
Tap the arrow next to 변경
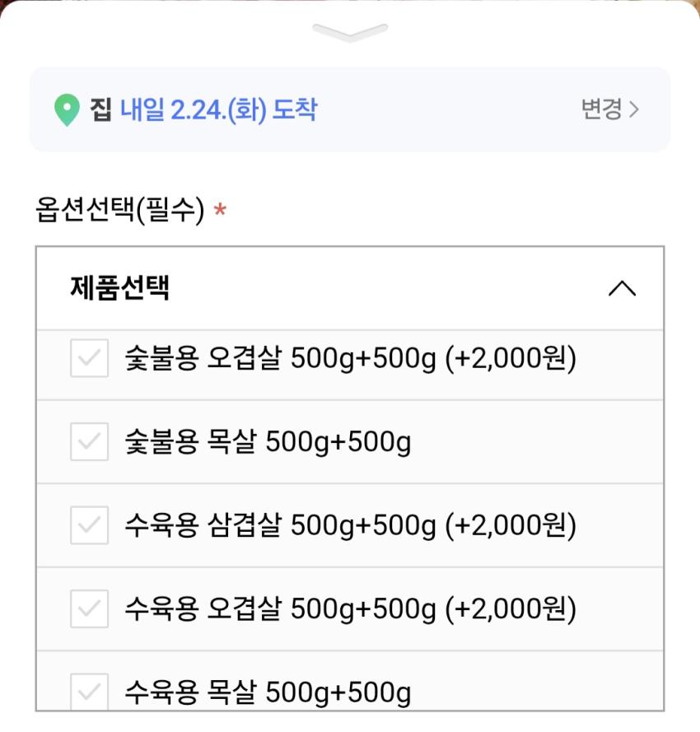click(x=634, y=110)
